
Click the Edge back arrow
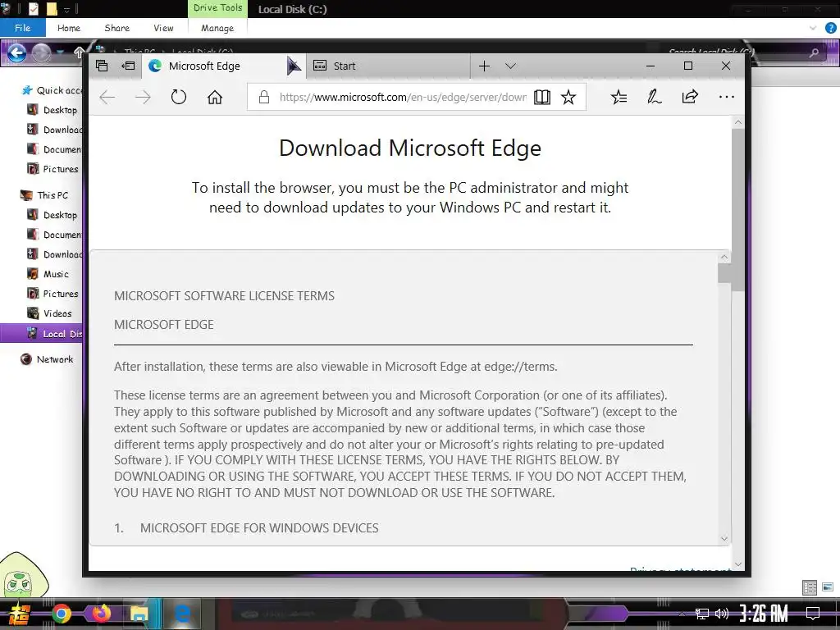pyautogui.click(x=107, y=97)
